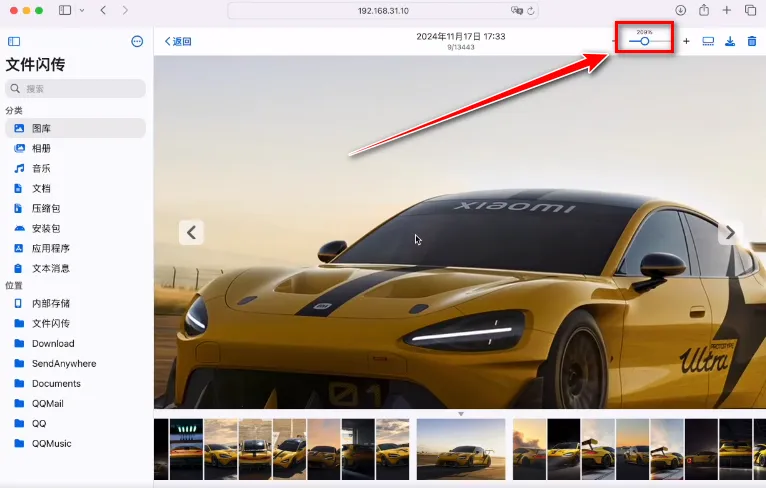The height and width of the screenshot is (488, 766).
Task: Select 相册 in the sidebar
Action: click(x=41, y=148)
